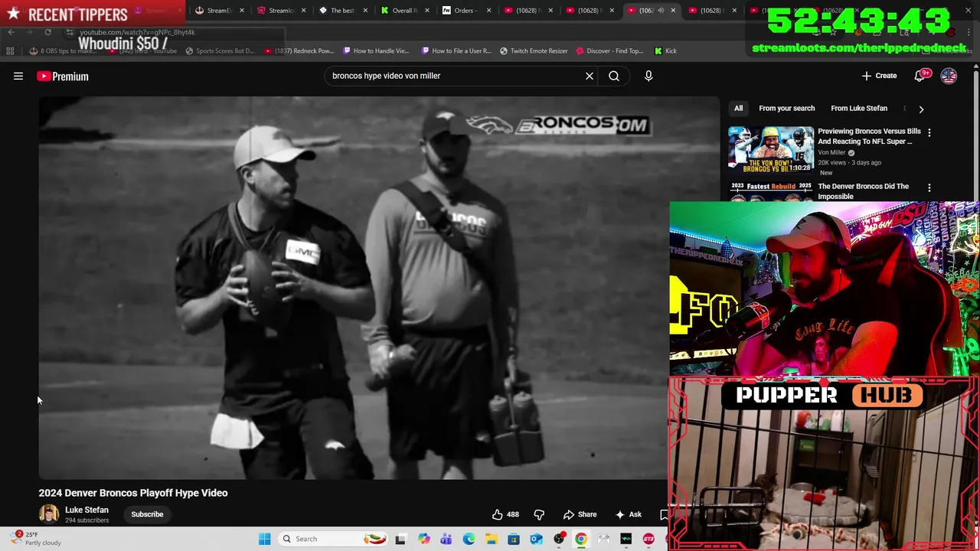Open Microsoft Store on the taskbar
This screenshot has height=551, width=980.
tap(514, 539)
